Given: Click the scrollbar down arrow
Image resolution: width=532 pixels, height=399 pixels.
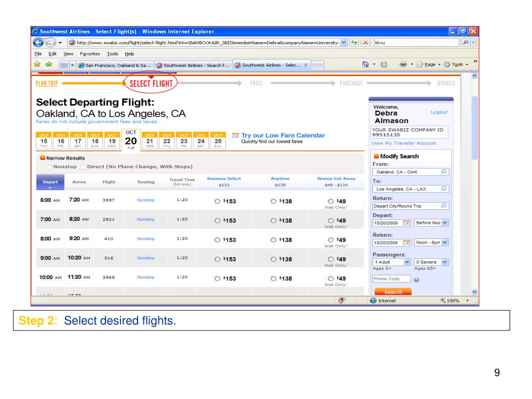Looking at the screenshot, I should click(474, 292).
